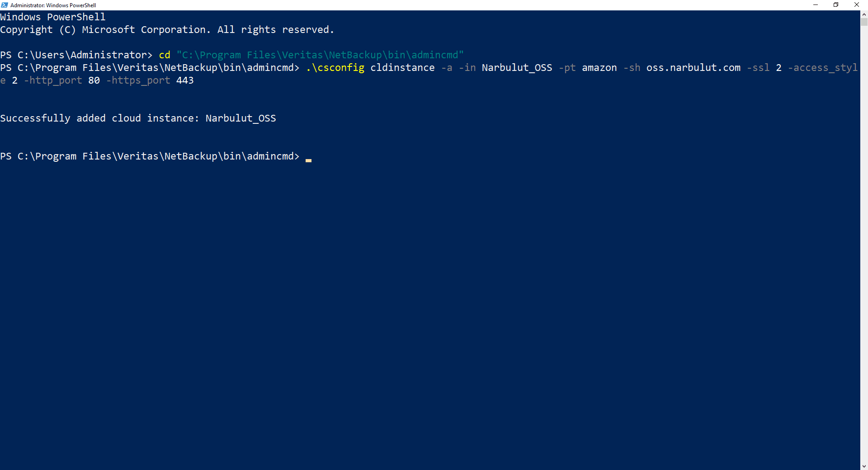This screenshot has height=470, width=868.
Task: Click the blinking cursor at the last prompt
Action: 308,160
